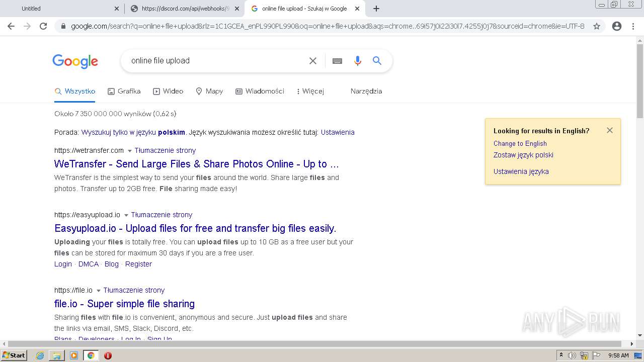Open the Easyupload Blog sublink
The height and width of the screenshot is (362, 644).
click(x=112, y=264)
